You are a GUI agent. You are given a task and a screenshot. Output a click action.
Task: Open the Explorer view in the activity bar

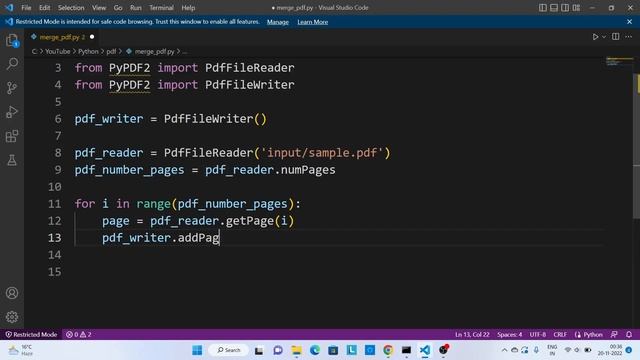point(12,40)
